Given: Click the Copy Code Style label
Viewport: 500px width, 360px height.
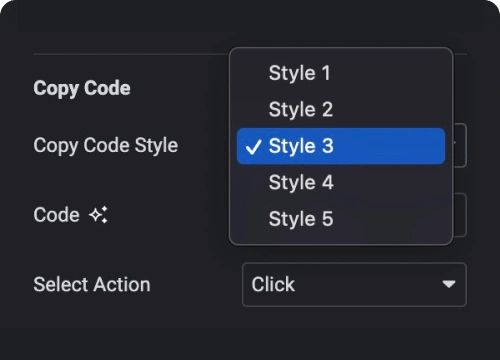Looking at the screenshot, I should 106,146.
